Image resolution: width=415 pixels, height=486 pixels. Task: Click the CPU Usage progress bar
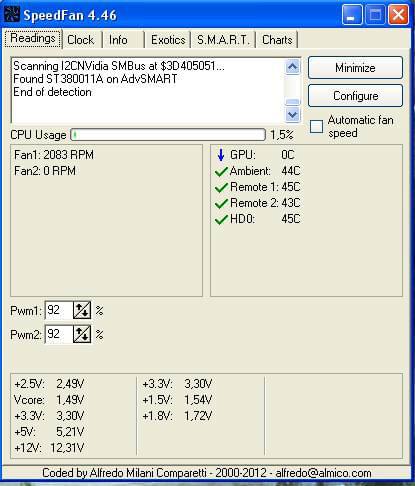click(x=168, y=135)
